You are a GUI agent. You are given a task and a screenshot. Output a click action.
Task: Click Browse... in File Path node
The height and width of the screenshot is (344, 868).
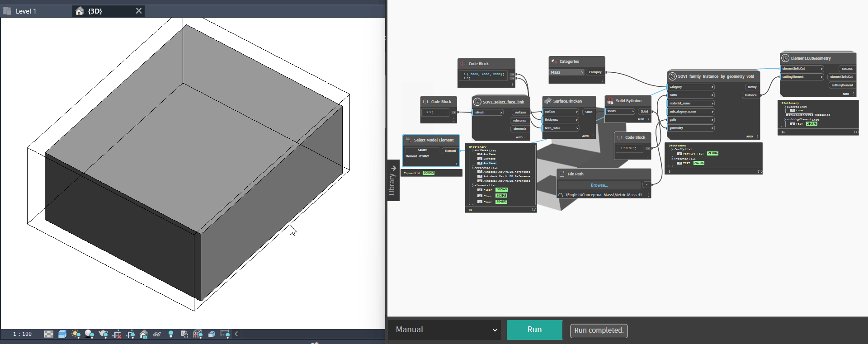[x=599, y=185]
